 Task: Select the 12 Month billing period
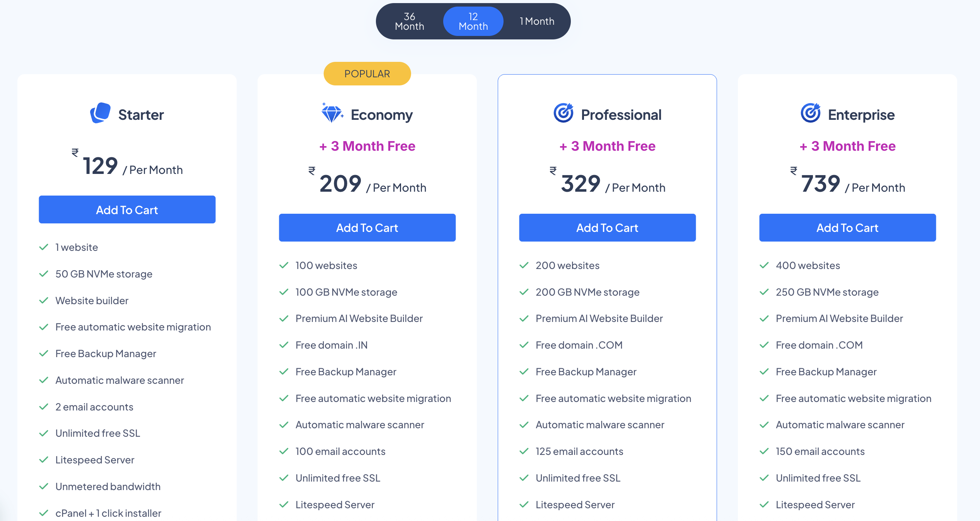(x=473, y=21)
